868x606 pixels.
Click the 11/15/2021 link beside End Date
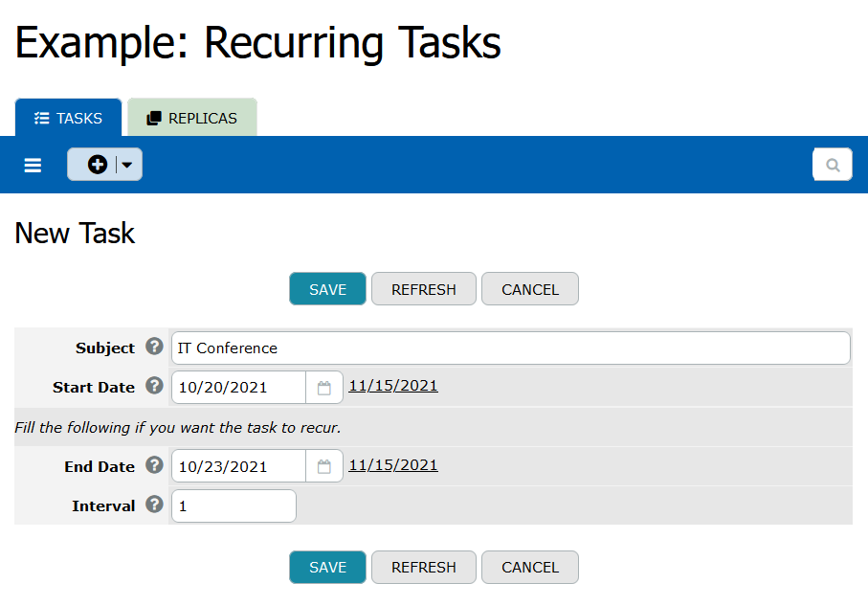click(x=393, y=465)
